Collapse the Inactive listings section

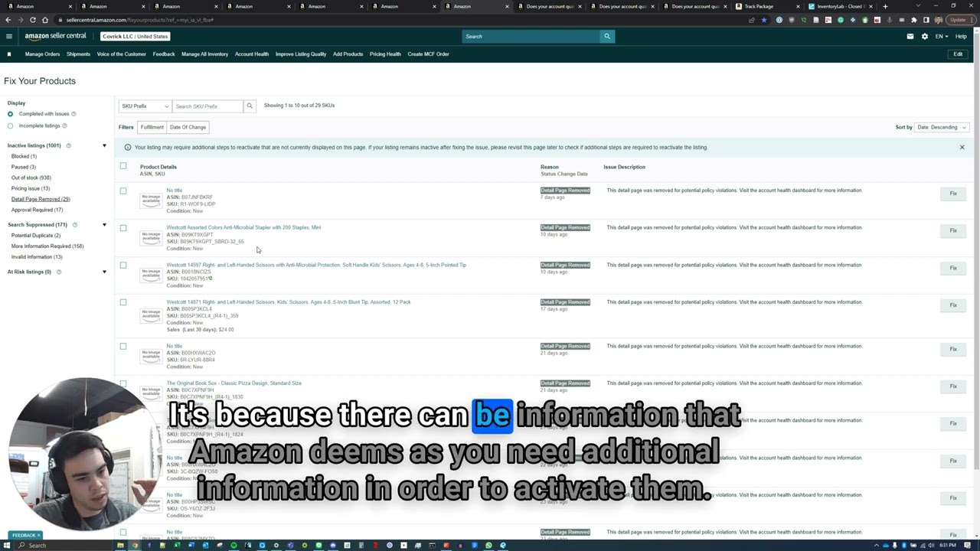coord(104,145)
